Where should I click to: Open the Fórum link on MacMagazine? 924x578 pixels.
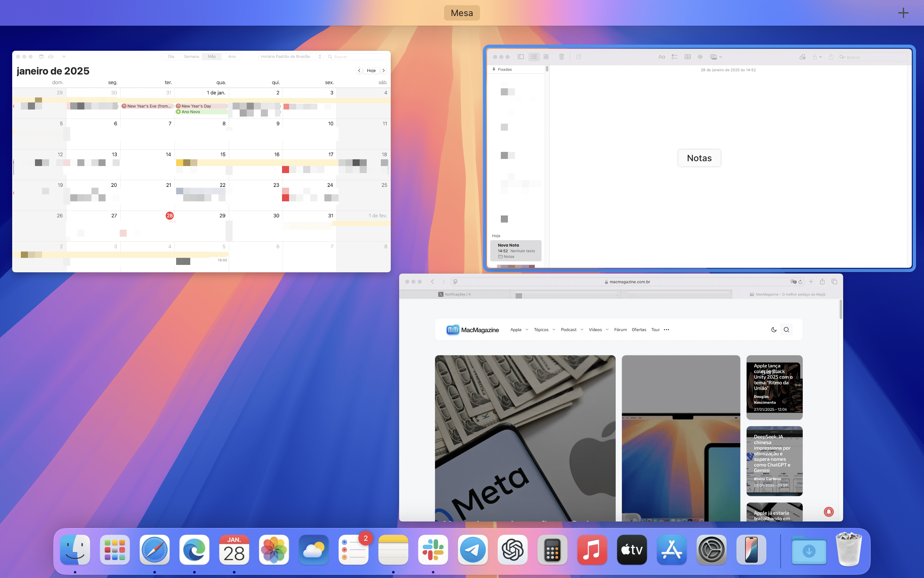(x=620, y=330)
